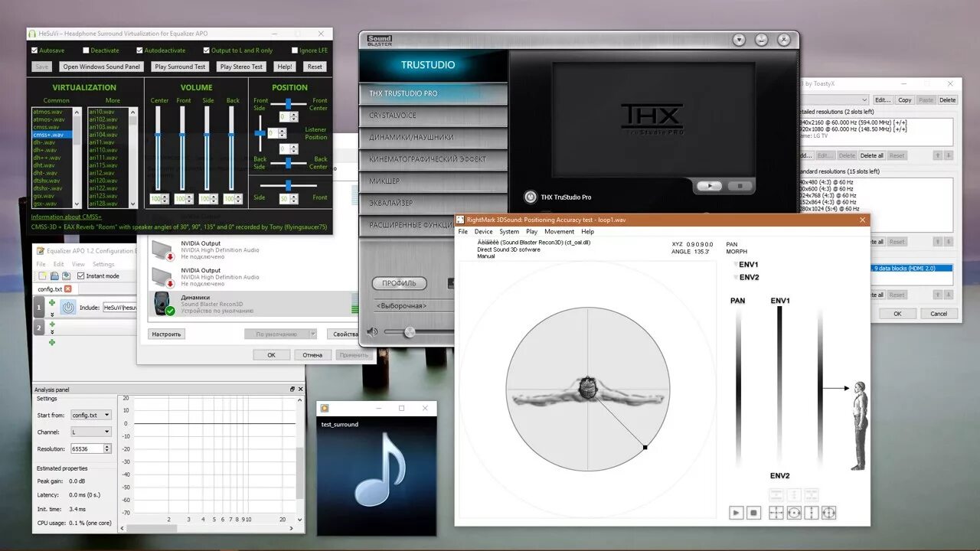Screen dimensions: 980x551
Task: Click the green plus beside row 1 in Equalizer APO
Action: click(52, 303)
